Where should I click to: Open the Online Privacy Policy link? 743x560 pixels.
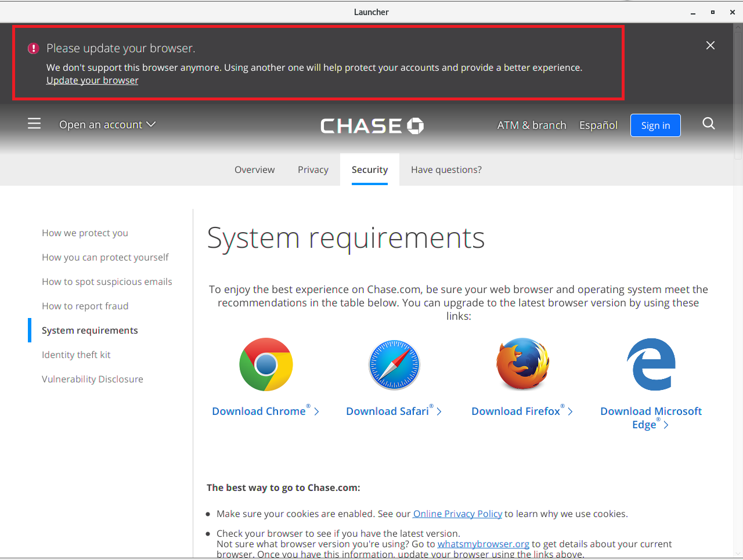pos(457,514)
